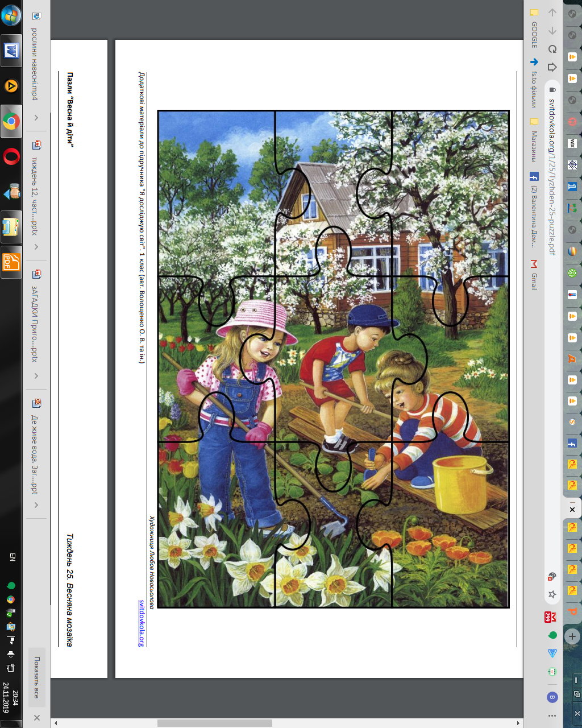Open the blocked-content icon in the address bar
The height and width of the screenshot is (728, 582).
pyautogui.click(x=552, y=576)
